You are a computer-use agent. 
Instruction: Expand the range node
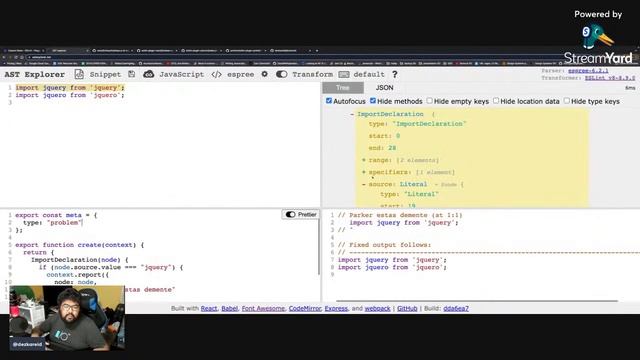(364, 160)
